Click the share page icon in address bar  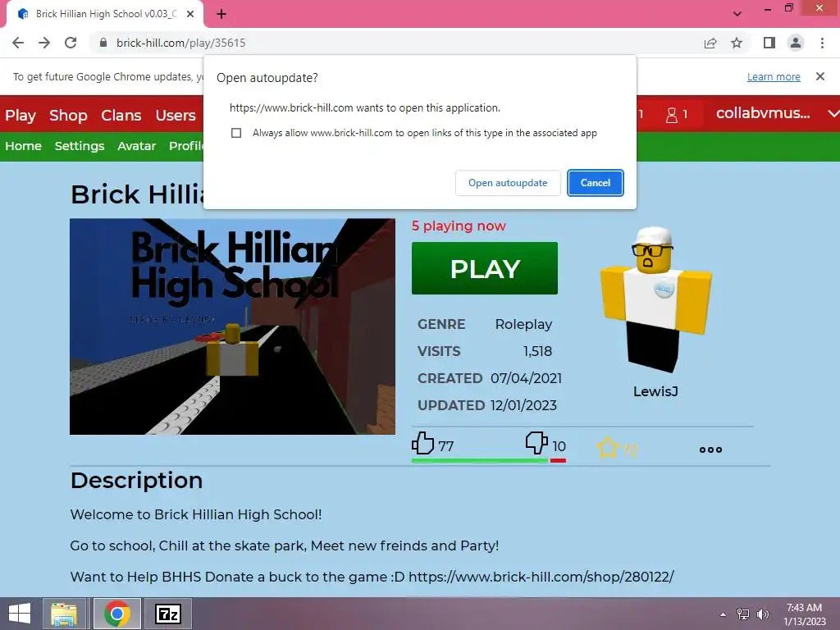pos(710,43)
